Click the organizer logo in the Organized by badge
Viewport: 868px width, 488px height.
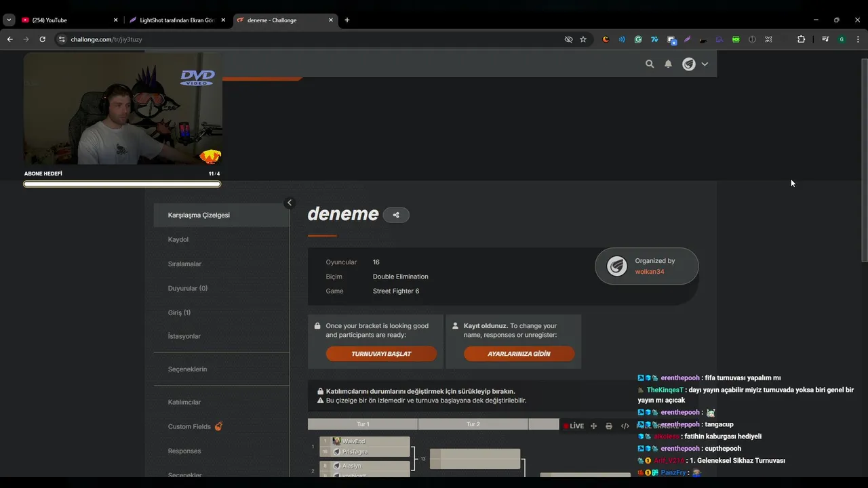[616, 266]
